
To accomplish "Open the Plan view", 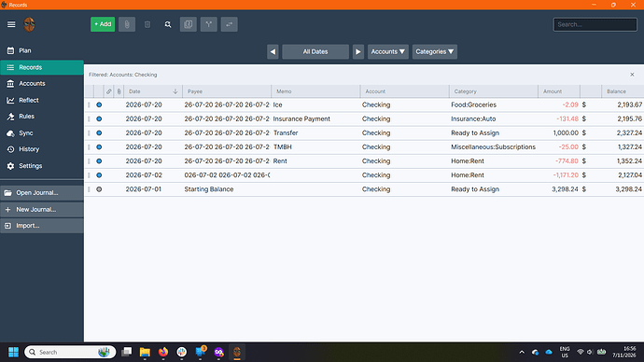I will pos(42,50).
